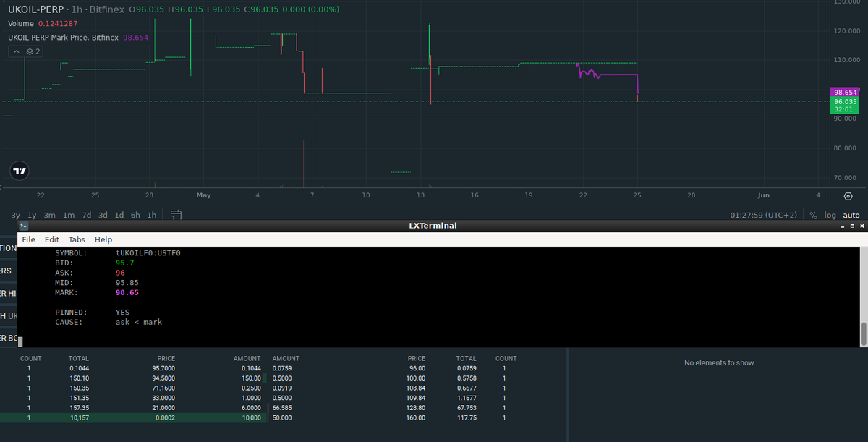Select ask price 109.84 in order book
The width and height of the screenshot is (868, 442).
(x=416, y=398)
